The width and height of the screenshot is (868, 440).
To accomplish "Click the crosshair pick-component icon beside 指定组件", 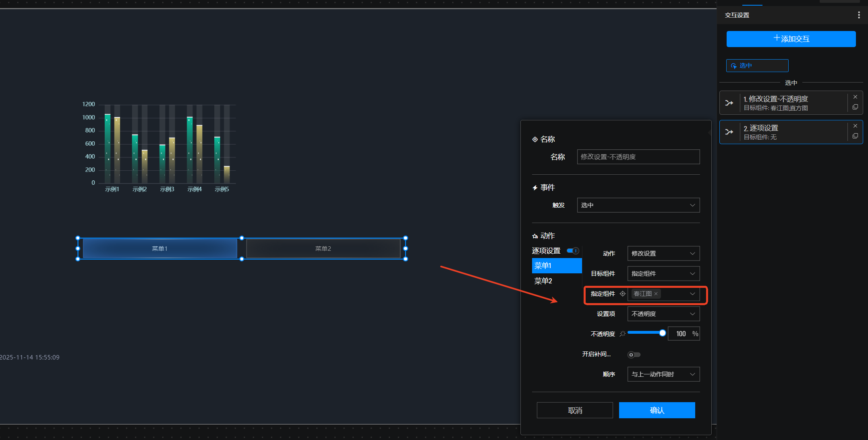I will [622, 294].
